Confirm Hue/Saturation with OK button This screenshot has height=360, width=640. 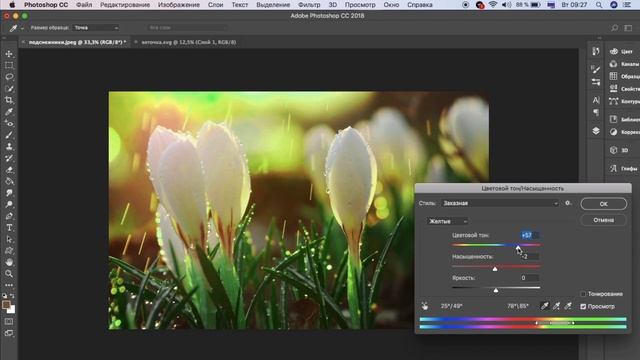pos(603,204)
